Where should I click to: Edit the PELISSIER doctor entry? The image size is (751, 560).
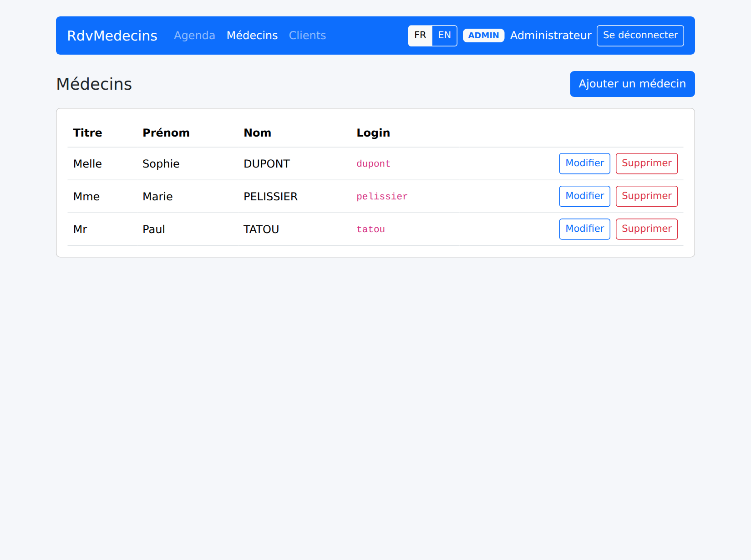click(584, 196)
